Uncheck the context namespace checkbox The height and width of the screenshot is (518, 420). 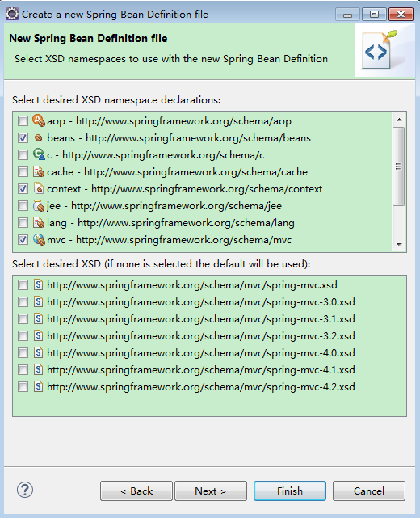click(x=23, y=188)
